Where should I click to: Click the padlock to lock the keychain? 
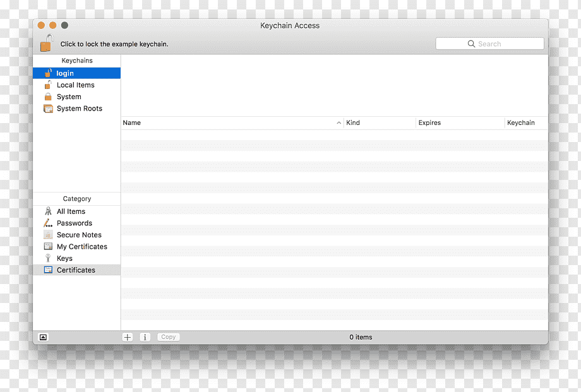pos(47,43)
